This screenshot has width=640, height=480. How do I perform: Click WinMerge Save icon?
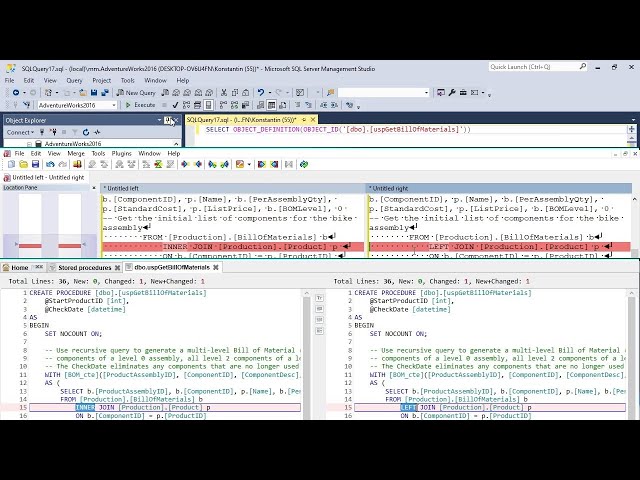[36, 164]
